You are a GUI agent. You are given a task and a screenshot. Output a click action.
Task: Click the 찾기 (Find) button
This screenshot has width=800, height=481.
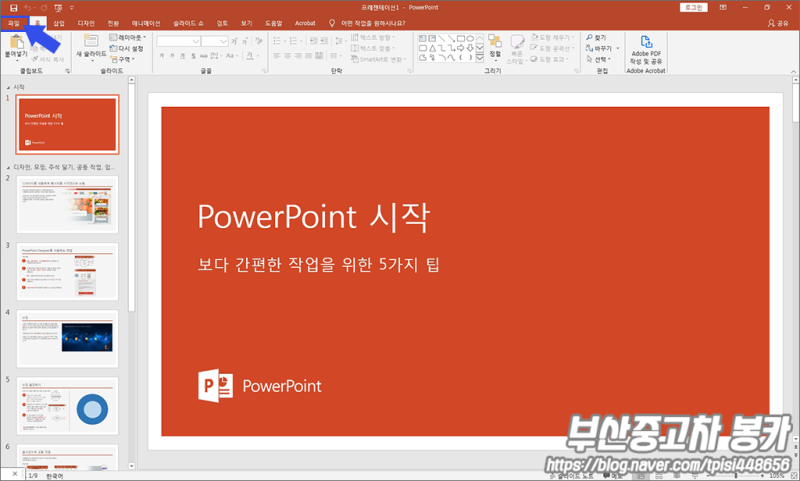coord(596,38)
